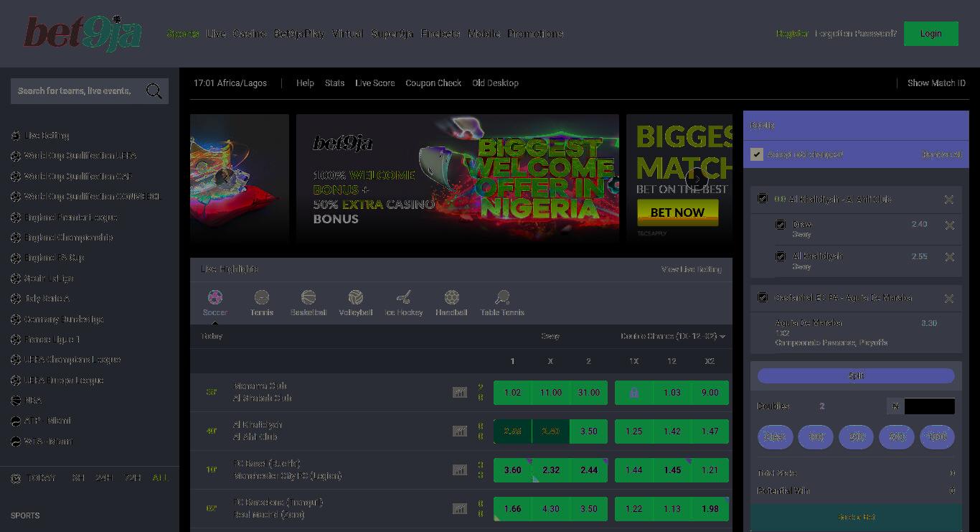Select odds 3.60 for FC Basel

512,470
